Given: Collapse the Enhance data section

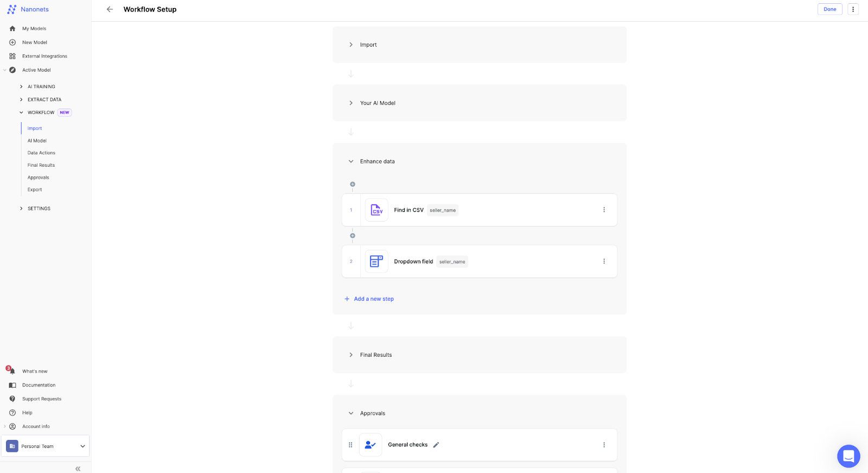Looking at the screenshot, I should pyautogui.click(x=351, y=161).
